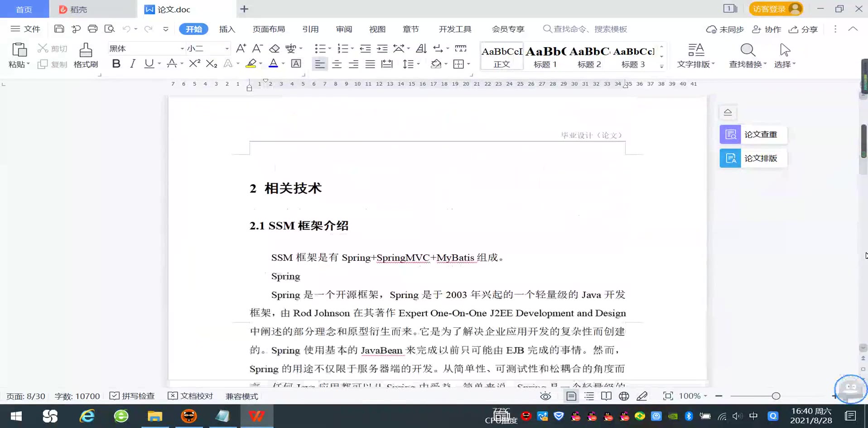Open the 页面布局 ribbon tab
This screenshot has height=428, width=868.
[x=269, y=29]
